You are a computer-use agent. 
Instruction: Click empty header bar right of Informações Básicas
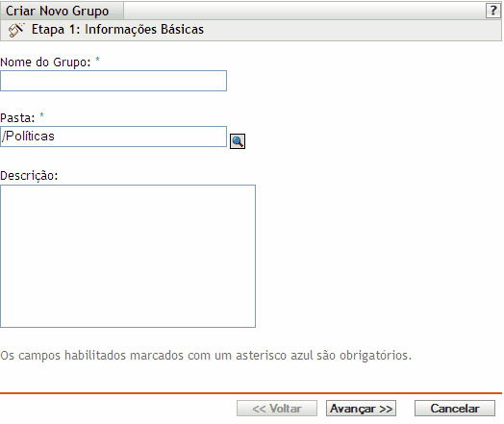tap(352, 30)
